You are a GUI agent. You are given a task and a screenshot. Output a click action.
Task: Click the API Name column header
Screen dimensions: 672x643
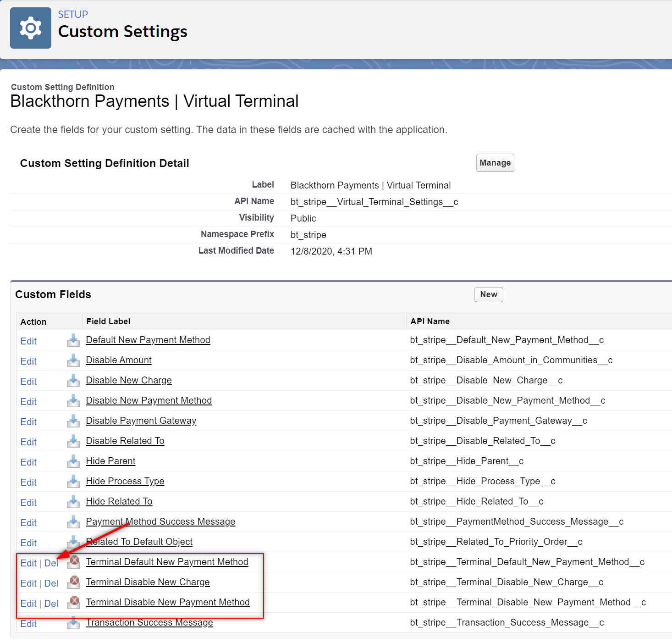[x=430, y=321]
